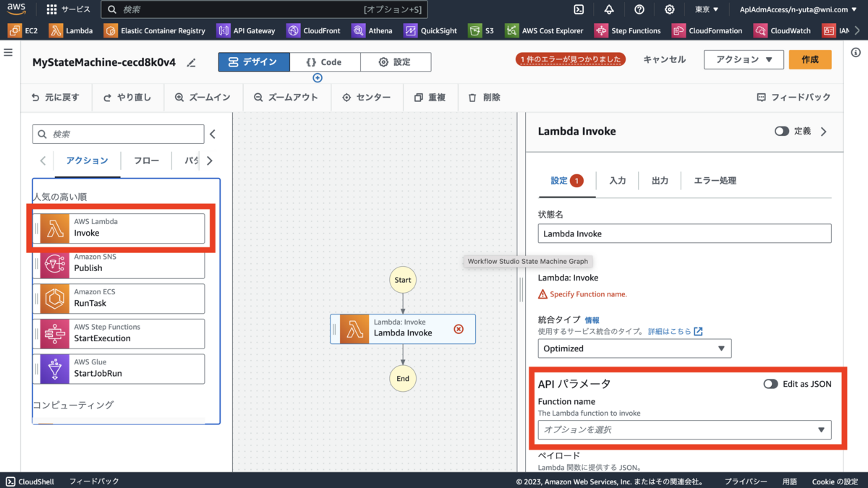Click the 作成 create button
868x488 pixels.
coord(810,60)
